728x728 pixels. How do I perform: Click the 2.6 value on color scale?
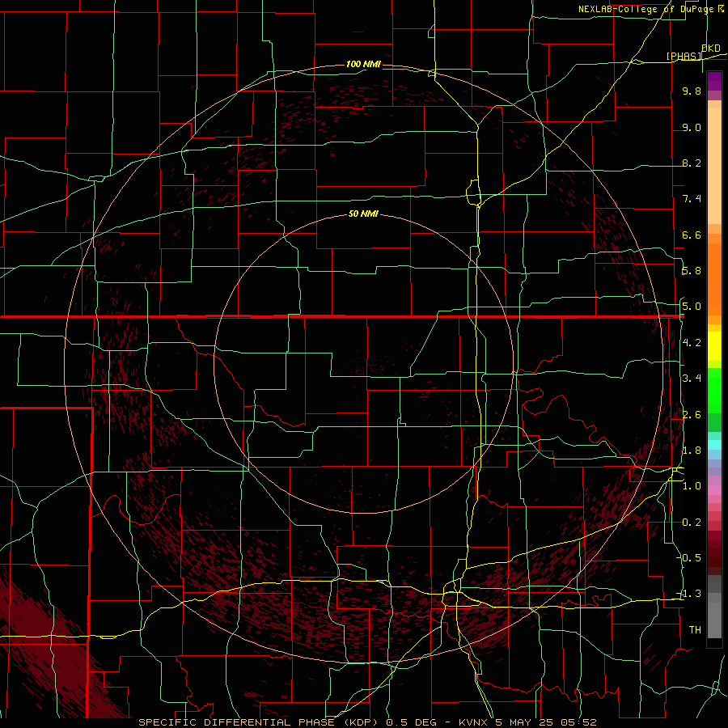click(692, 415)
